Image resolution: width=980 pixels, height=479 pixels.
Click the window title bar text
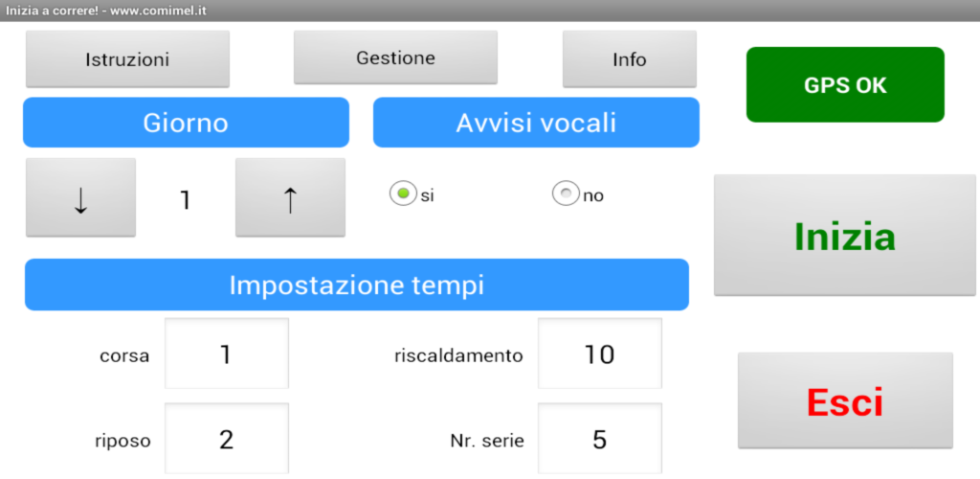pyautogui.click(x=106, y=11)
